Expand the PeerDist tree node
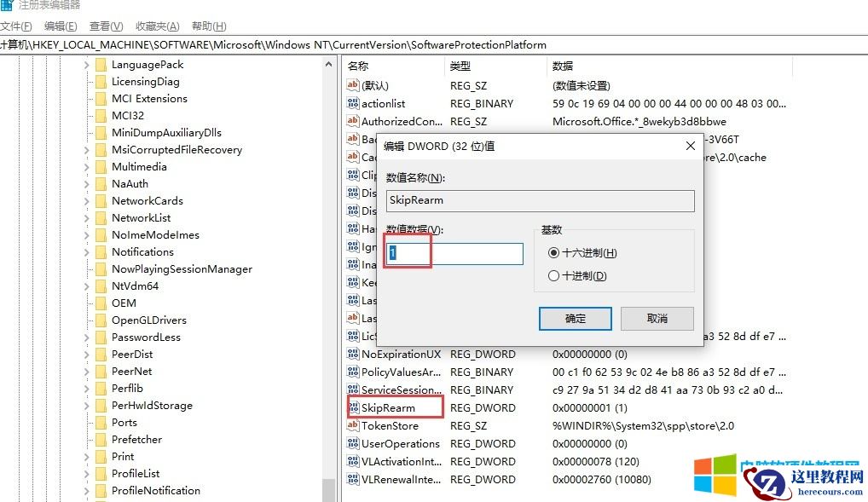868x502 pixels. point(86,354)
